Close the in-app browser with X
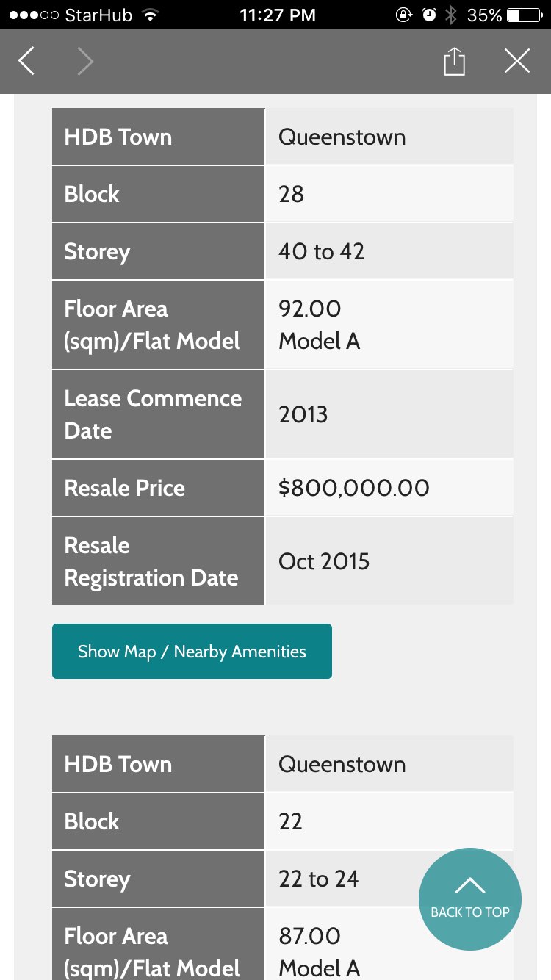The image size is (551, 980). coord(517,62)
